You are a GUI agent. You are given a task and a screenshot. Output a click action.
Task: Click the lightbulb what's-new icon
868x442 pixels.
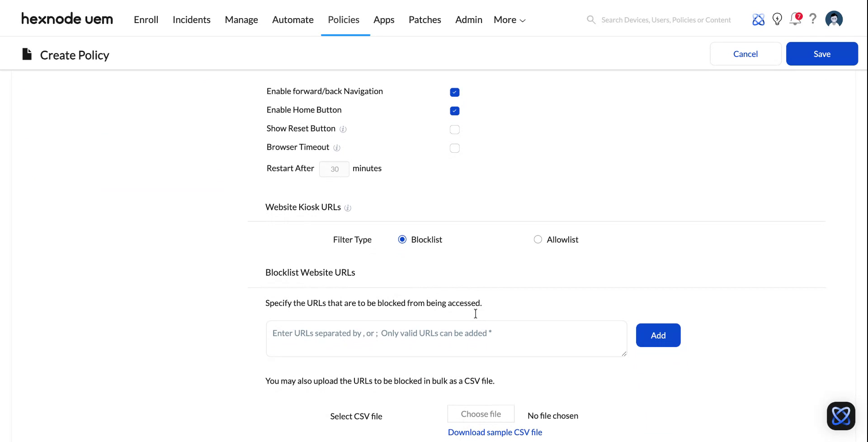777,19
